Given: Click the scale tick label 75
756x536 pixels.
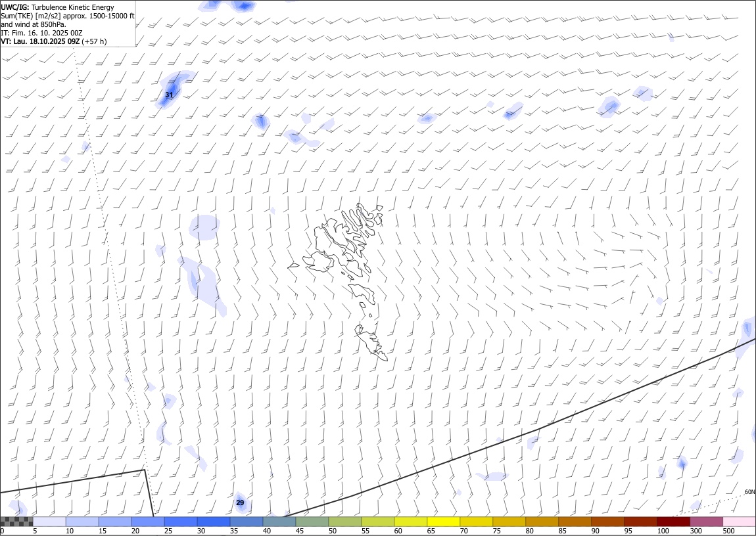Looking at the screenshot, I should point(496,531).
